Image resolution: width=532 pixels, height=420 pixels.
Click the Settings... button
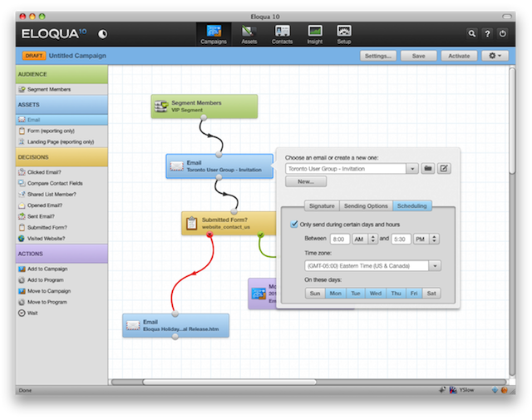pos(378,56)
